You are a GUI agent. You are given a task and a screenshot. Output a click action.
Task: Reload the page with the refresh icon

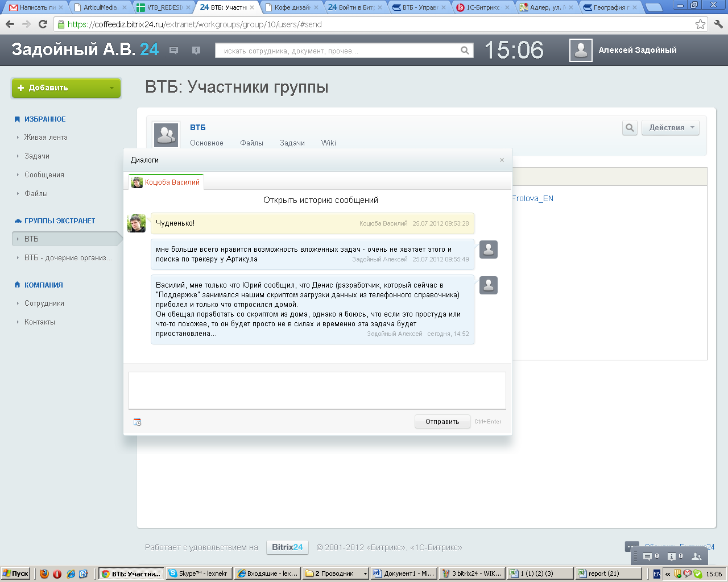tap(43, 24)
